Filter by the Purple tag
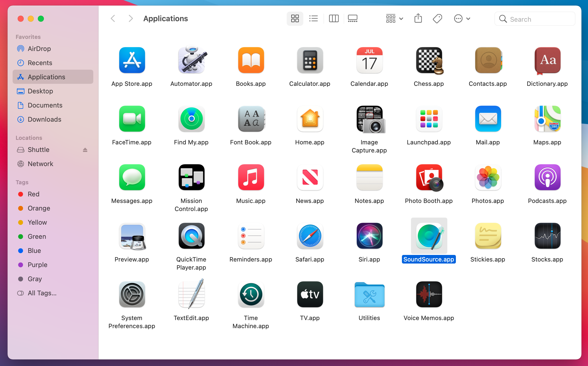The width and height of the screenshot is (588, 366). (53, 265)
